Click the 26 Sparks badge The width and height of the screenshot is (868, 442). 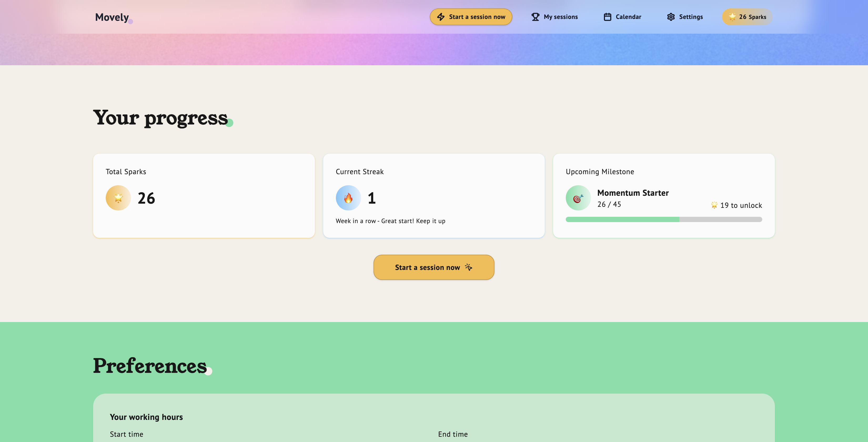tap(747, 17)
